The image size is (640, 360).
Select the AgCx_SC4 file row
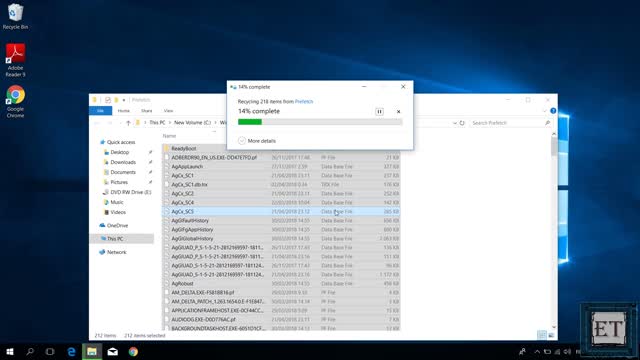[281, 202]
